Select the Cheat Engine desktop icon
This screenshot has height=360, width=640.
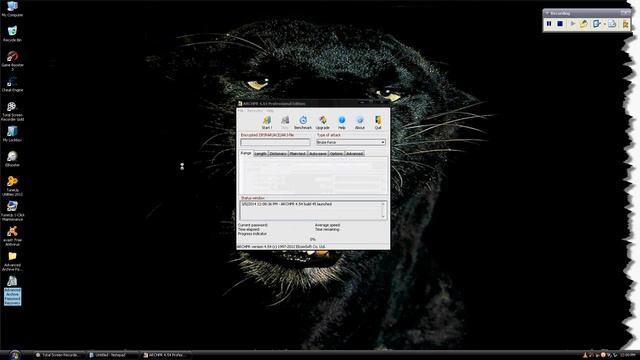(12, 84)
